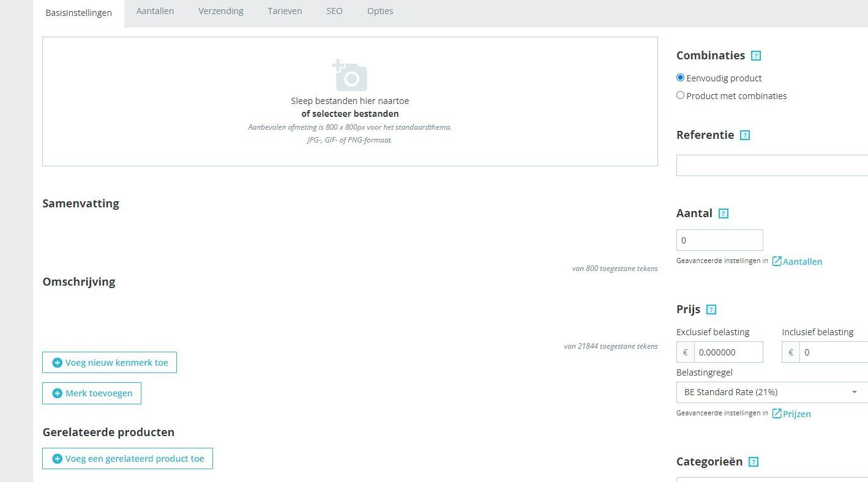This screenshot has width=868, height=482.
Task: Focus the Aantal quantity field
Action: point(720,240)
